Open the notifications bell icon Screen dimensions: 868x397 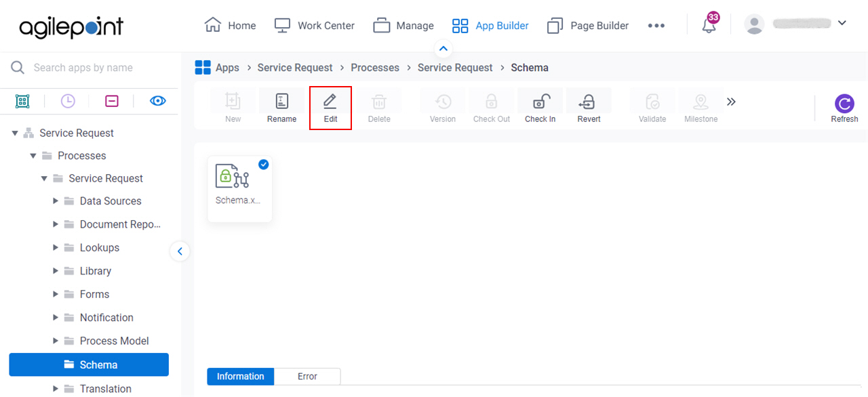(709, 25)
